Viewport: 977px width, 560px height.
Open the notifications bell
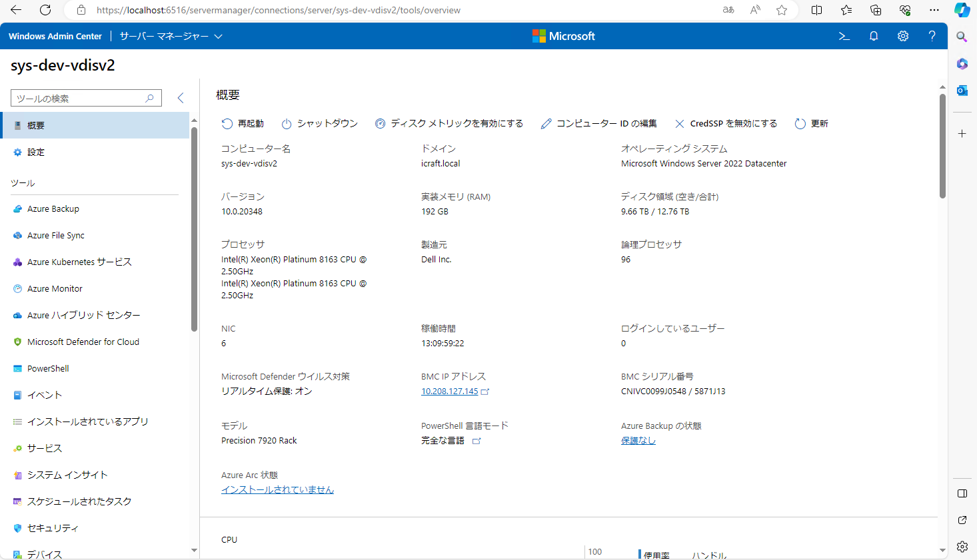[874, 36]
